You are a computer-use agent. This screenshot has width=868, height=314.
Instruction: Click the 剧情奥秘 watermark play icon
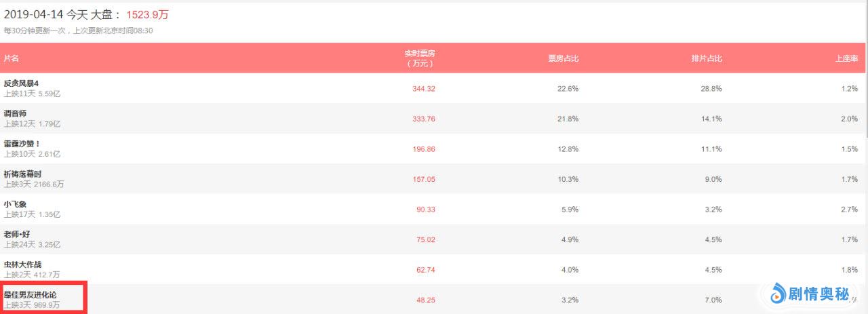click(778, 294)
